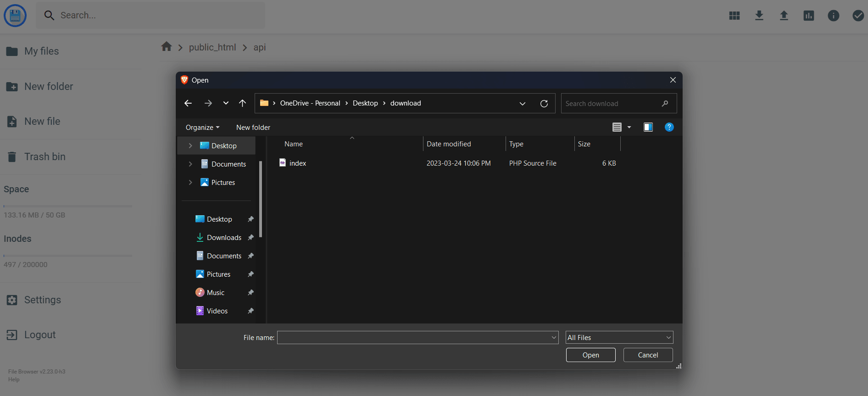Go up one folder level with the up arrow

243,103
